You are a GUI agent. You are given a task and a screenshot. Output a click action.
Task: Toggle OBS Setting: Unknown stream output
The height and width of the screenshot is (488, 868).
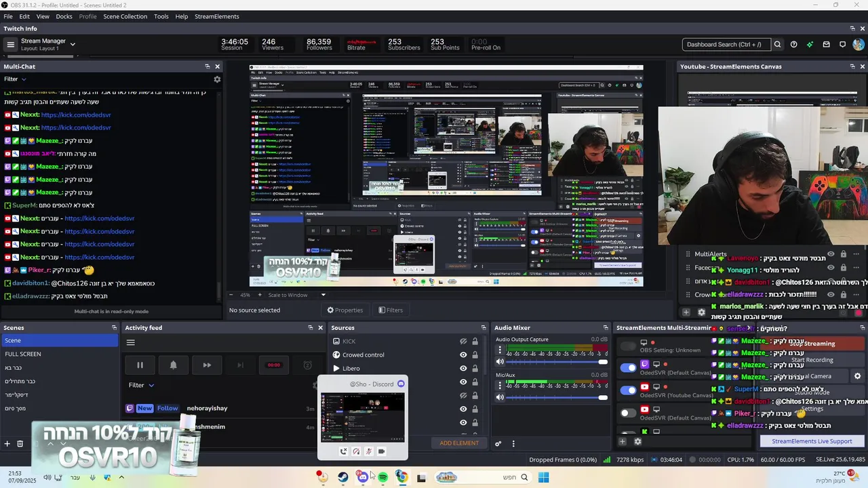click(629, 346)
